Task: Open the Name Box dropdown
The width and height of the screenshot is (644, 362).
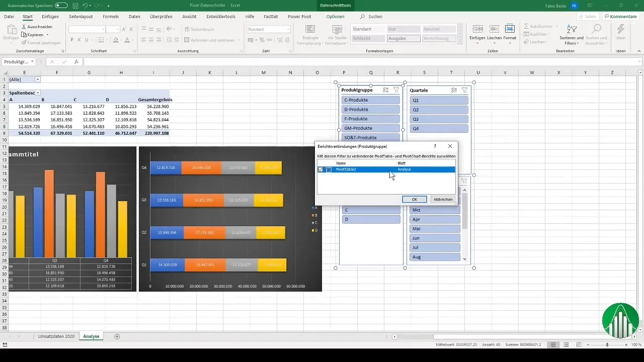Action: 32,62
